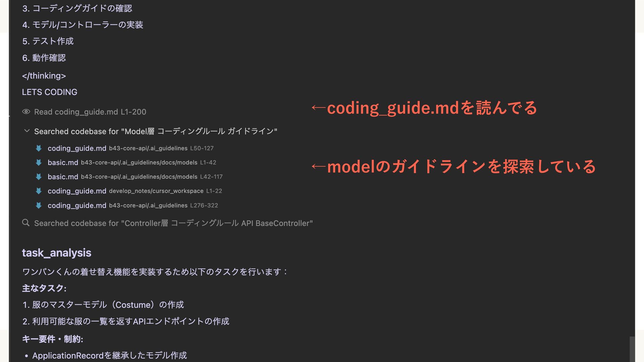Open the coding_guide.md L50-127 result
Image resolution: width=644 pixels, height=362 pixels.
click(77, 148)
